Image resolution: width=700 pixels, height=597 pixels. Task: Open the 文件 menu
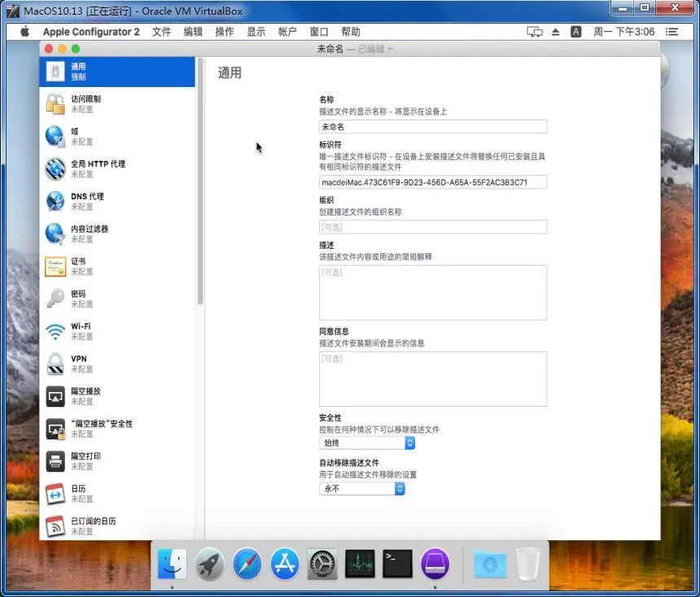[161, 32]
